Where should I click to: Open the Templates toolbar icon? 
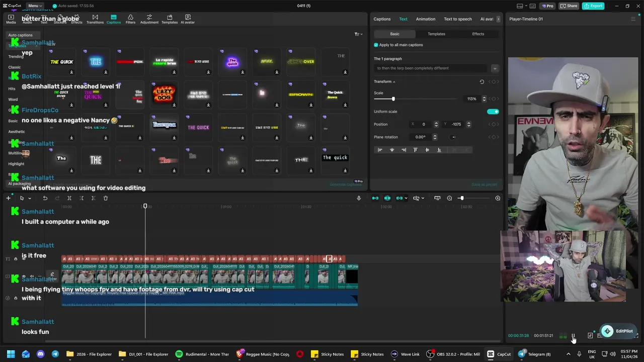pos(170,19)
